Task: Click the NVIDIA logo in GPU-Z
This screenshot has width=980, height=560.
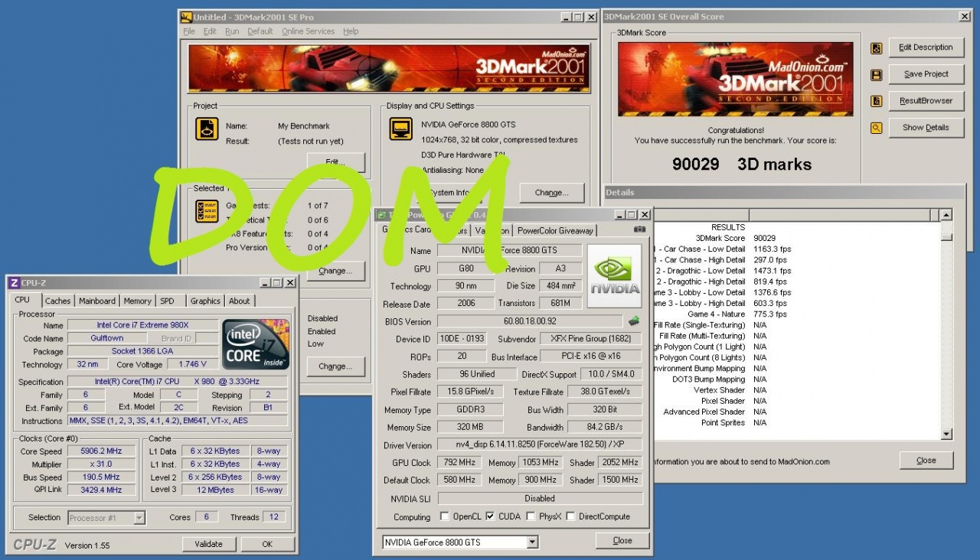Action: [x=614, y=276]
